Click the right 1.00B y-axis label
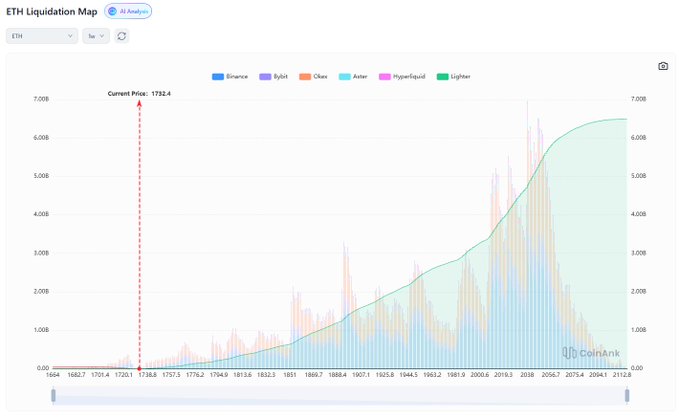 click(x=638, y=330)
